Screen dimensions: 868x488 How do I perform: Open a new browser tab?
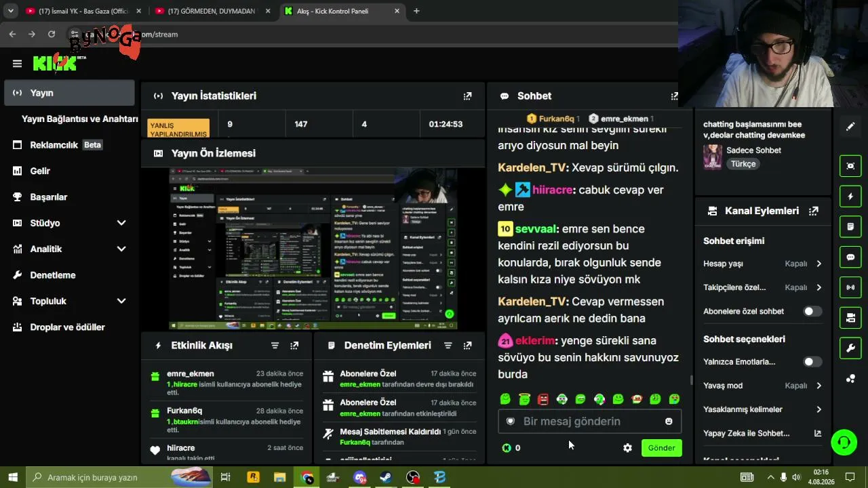click(416, 11)
